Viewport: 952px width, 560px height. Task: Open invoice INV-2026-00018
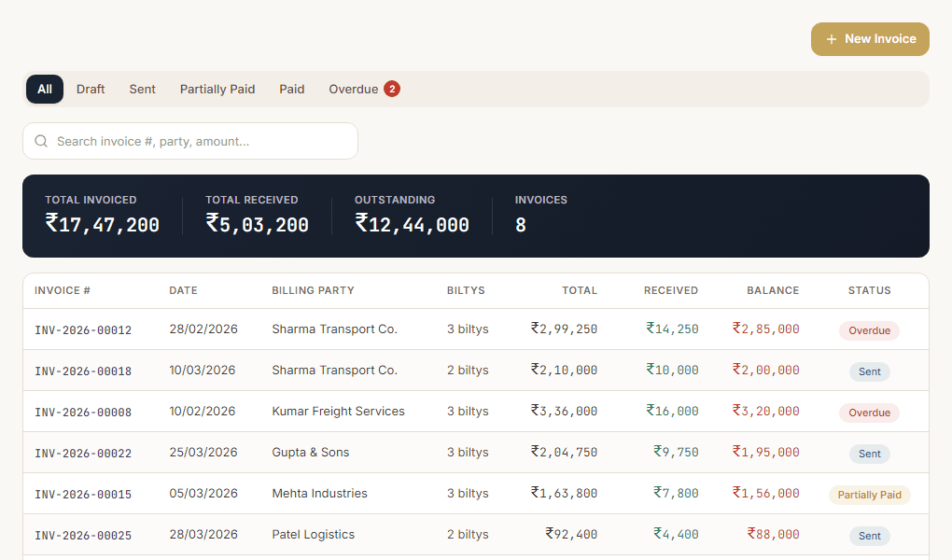point(83,371)
